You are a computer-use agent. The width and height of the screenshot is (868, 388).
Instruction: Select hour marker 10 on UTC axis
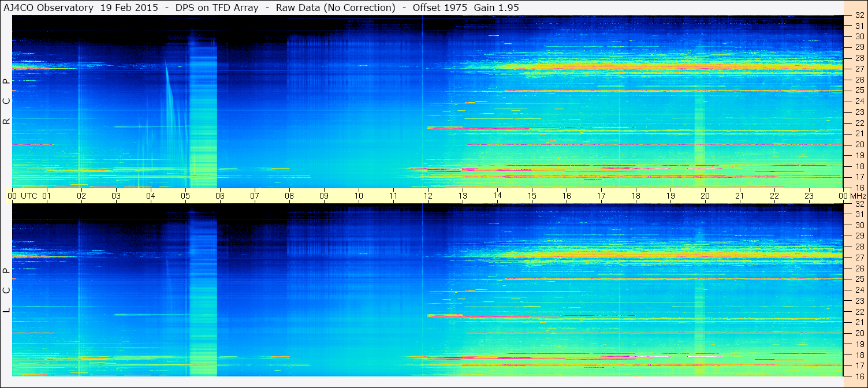pyautogui.click(x=359, y=196)
